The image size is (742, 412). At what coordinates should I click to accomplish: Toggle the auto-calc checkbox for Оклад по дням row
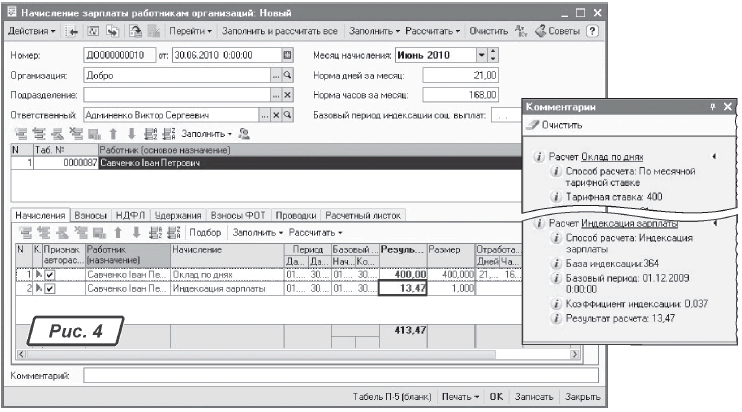50,274
